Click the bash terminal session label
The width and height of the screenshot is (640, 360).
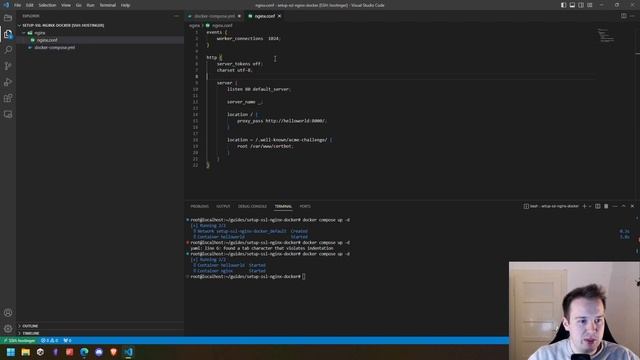pyautogui.click(x=551, y=206)
